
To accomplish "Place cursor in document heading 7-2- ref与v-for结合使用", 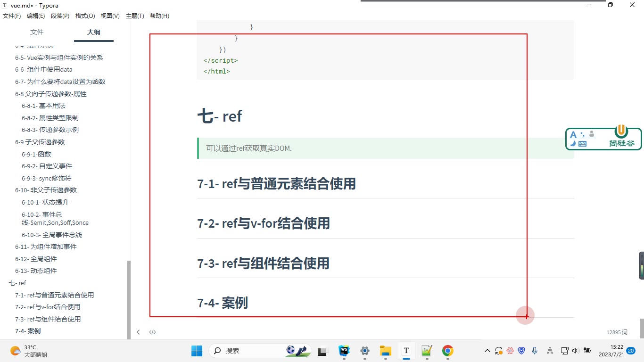I will click(x=264, y=223).
